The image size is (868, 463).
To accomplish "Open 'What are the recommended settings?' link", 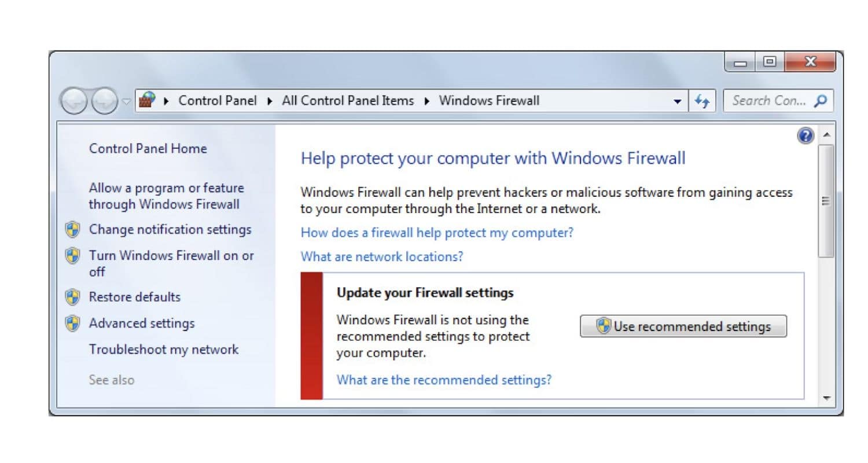I will pos(444,380).
